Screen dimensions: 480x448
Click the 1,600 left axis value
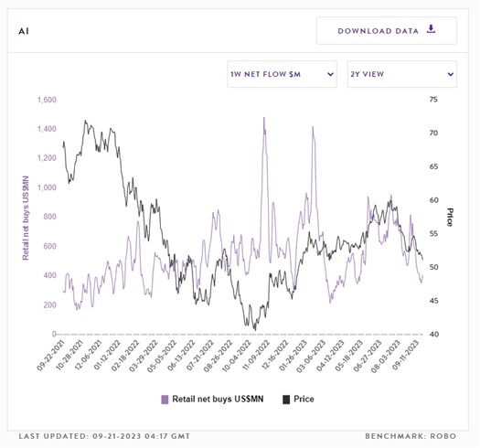pos(47,100)
